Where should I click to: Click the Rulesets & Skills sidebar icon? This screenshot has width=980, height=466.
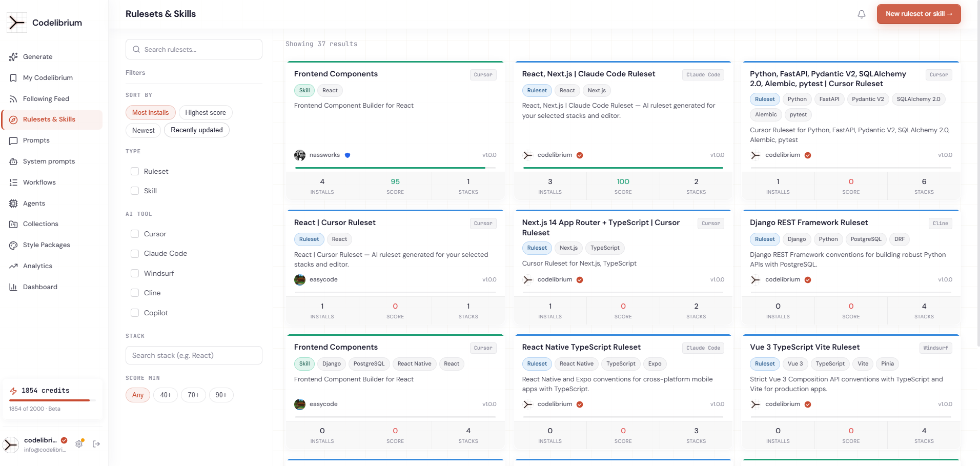(x=13, y=119)
